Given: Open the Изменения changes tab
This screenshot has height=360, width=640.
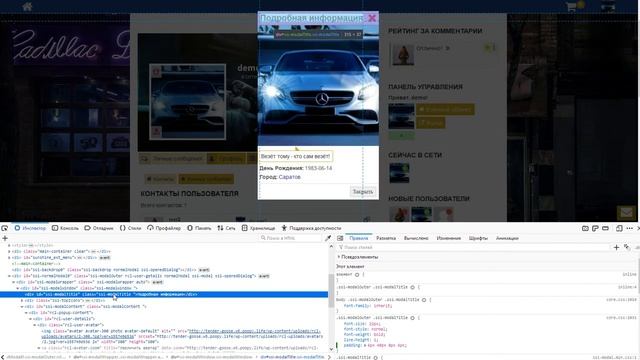Looking at the screenshot, I should pos(449,238).
